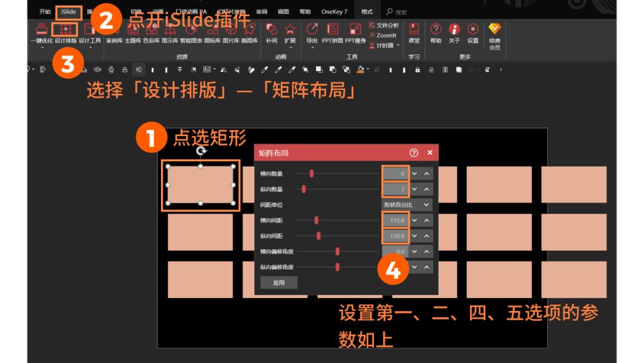Decrease 横向数量 with the down arrow
Viewport: 644px width, 363px height.
[415, 174]
